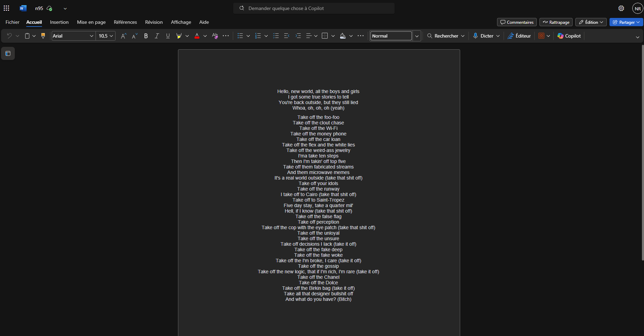Open the navigation pane icon
644x336 pixels.
(8, 53)
